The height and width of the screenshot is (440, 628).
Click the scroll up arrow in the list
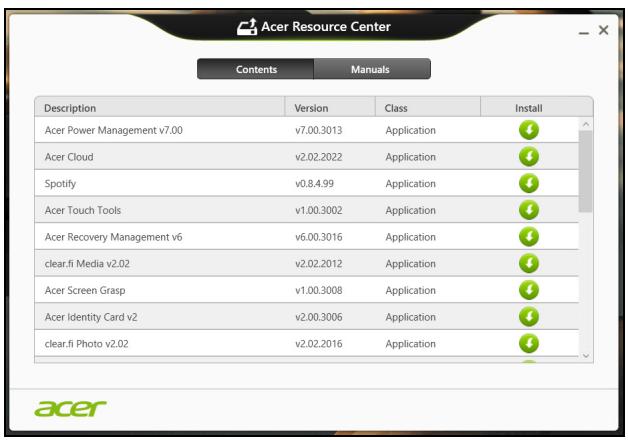(586, 125)
